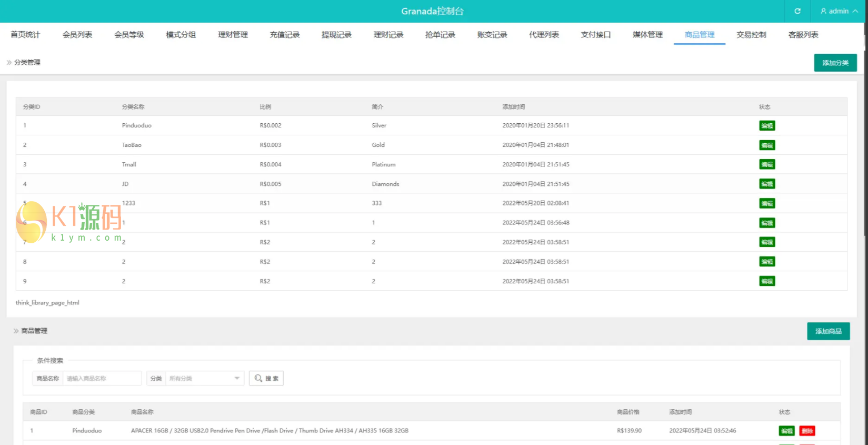Edit the JD category row
Viewport: 868px width, 445px height.
click(x=767, y=184)
